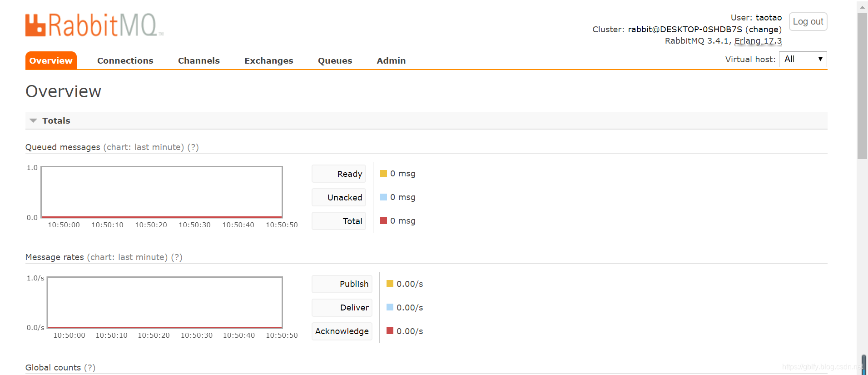Click the Queued messages chart area
Image resolution: width=868 pixels, height=375 pixels.
click(x=162, y=192)
